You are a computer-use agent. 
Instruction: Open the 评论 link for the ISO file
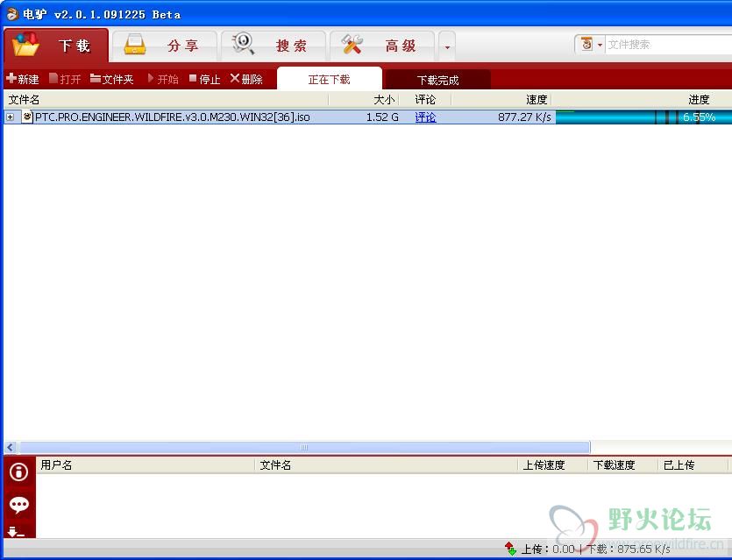425,117
